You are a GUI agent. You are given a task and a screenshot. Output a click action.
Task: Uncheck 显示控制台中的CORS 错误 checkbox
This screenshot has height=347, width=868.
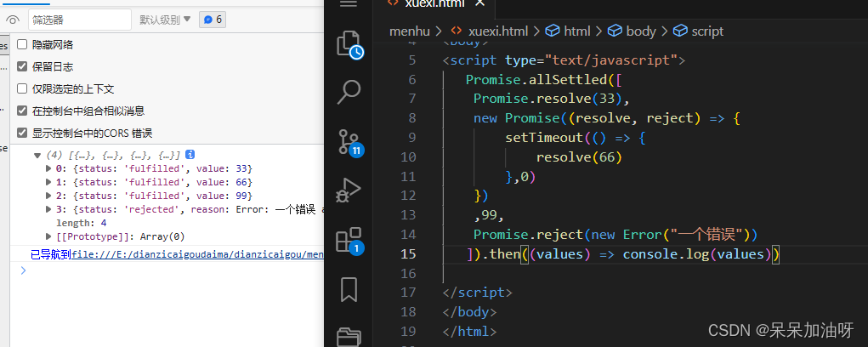pos(22,133)
